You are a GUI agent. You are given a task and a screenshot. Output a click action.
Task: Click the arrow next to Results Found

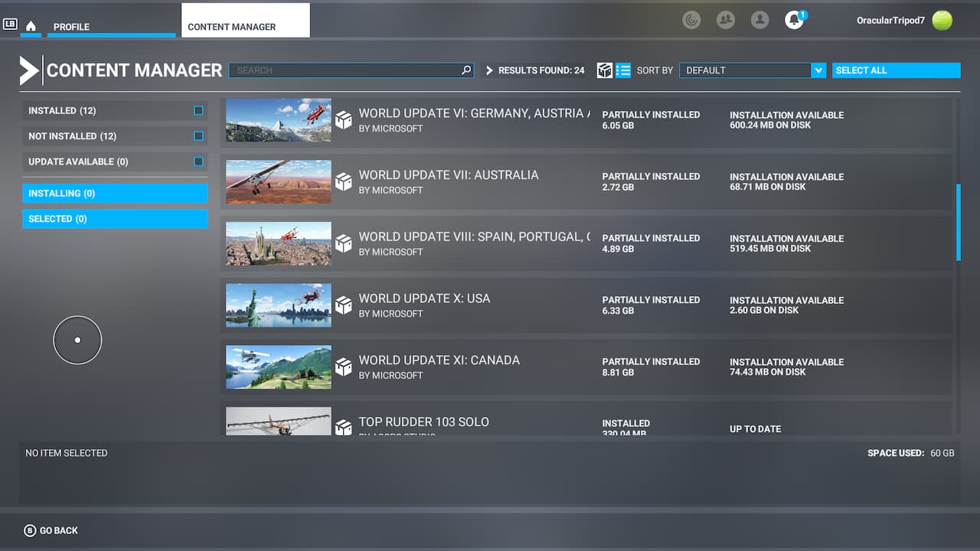coord(490,70)
